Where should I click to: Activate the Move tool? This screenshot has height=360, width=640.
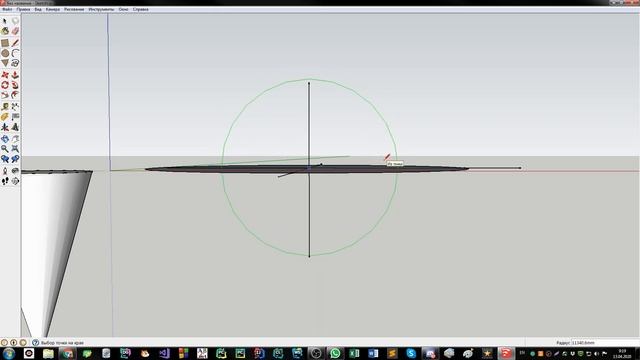point(5,75)
